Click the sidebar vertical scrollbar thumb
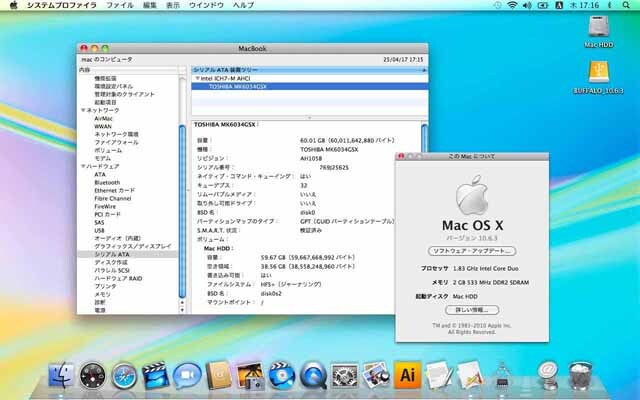This screenshot has height=400, width=640. 182,211
